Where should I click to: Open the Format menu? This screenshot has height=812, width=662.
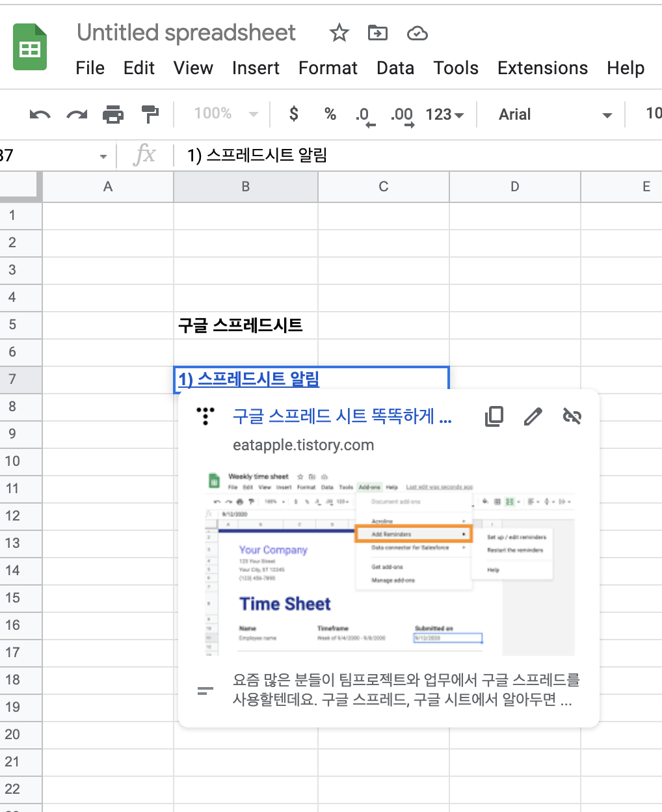point(328,68)
